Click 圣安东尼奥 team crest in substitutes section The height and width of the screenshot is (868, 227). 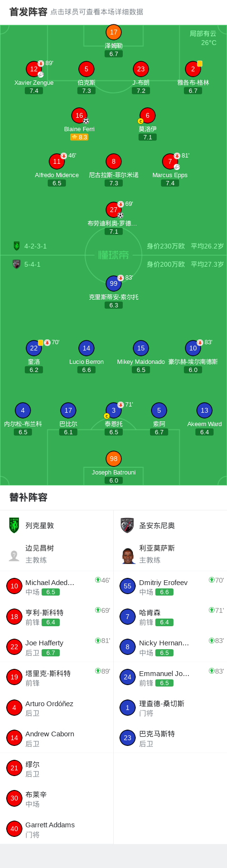(127, 525)
